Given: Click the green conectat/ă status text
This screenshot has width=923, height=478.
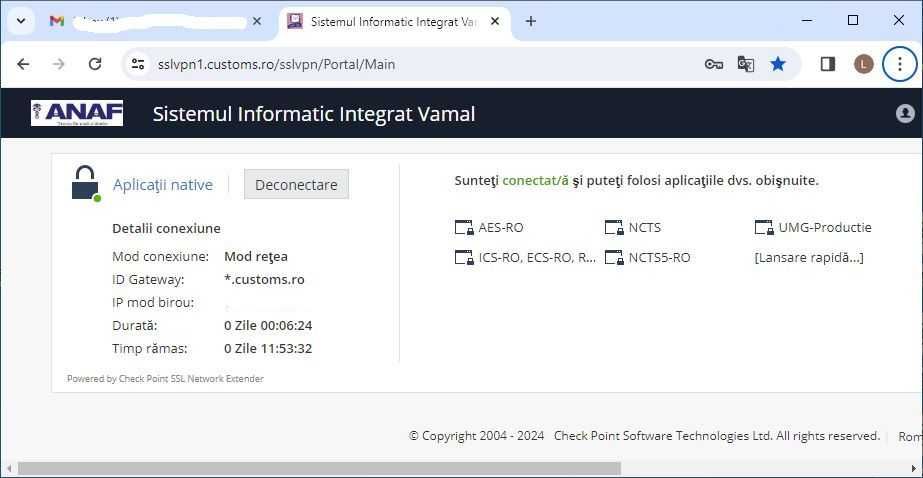Looking at the screenshot, I should coord(535,181).
